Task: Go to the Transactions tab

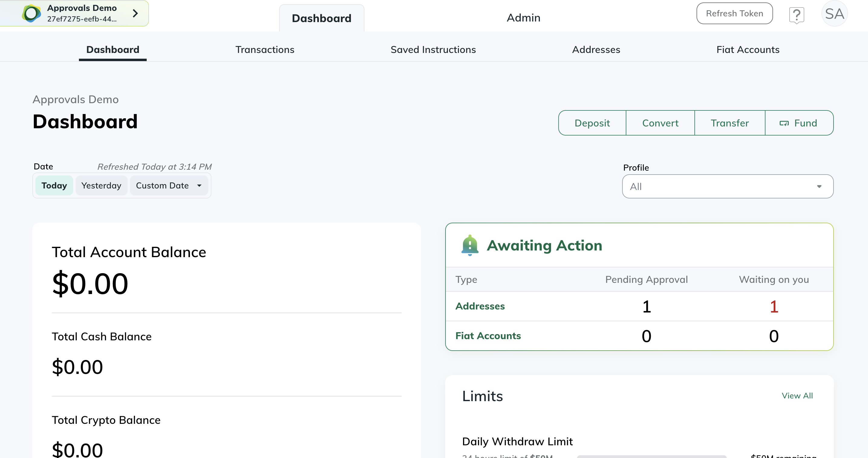Action: coord(265,50)
